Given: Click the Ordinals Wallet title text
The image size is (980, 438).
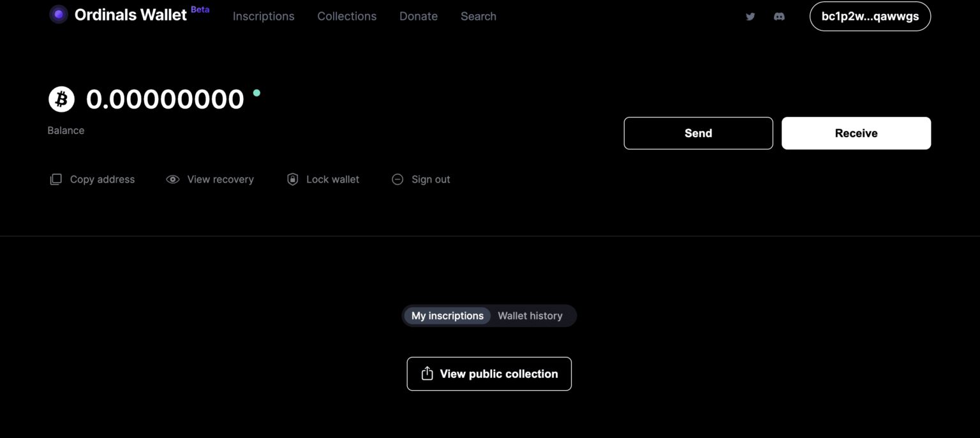Looking at the screenshot, I should coord(131,15).
